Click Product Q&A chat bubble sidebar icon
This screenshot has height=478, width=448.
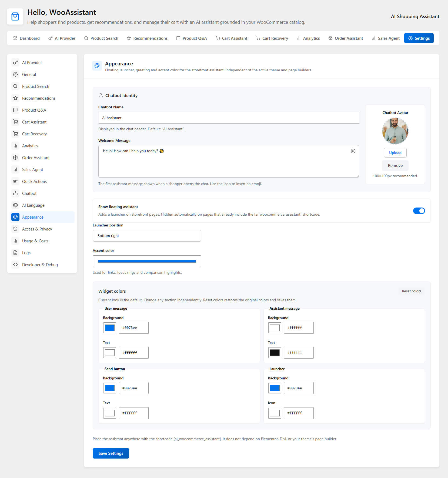pos(15,110)
